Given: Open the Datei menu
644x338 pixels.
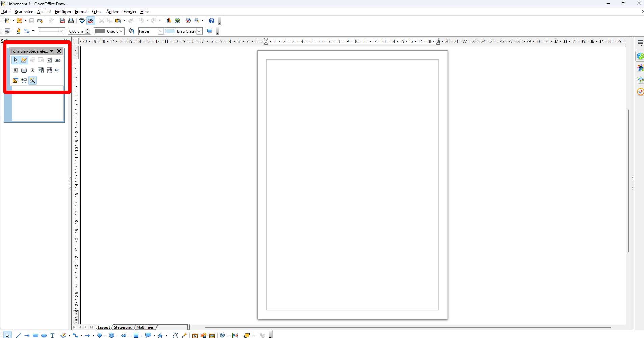Looking at the screenshot, I should click(x=6, y=11).
